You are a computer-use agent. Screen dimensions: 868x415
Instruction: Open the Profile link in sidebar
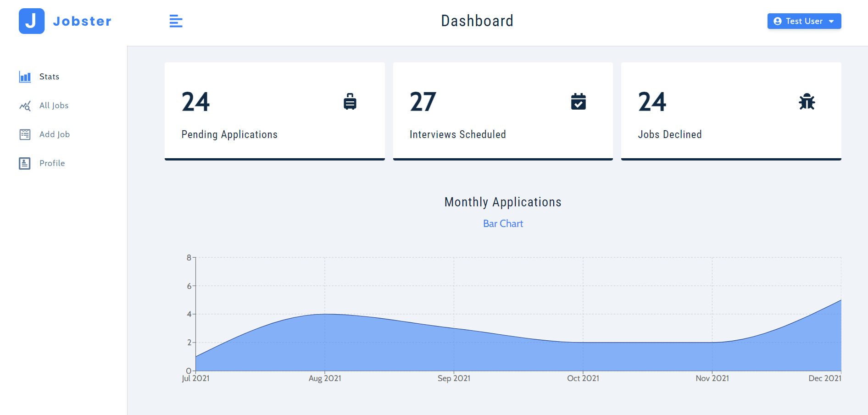[x=52, y=163]
